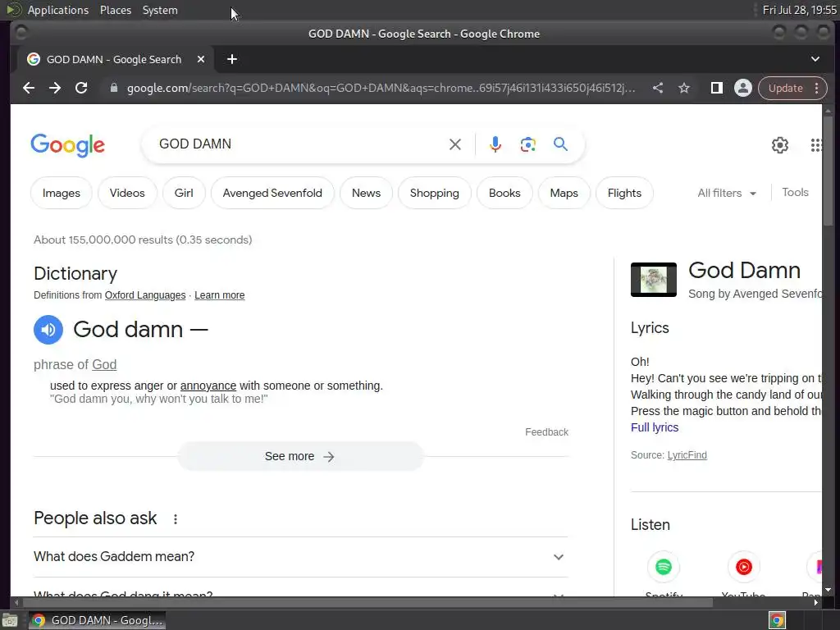Open Oxford Languages link
The width and height of the screenshot is (840, 630).
coord(145,295)
